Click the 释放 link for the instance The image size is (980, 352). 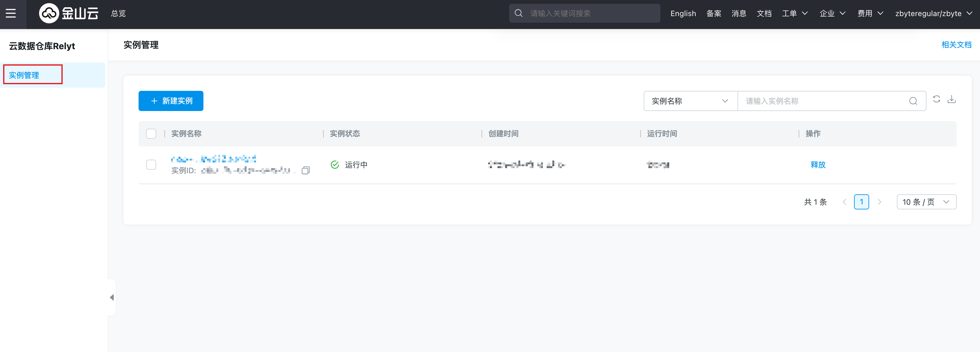(x=818, y=165)
